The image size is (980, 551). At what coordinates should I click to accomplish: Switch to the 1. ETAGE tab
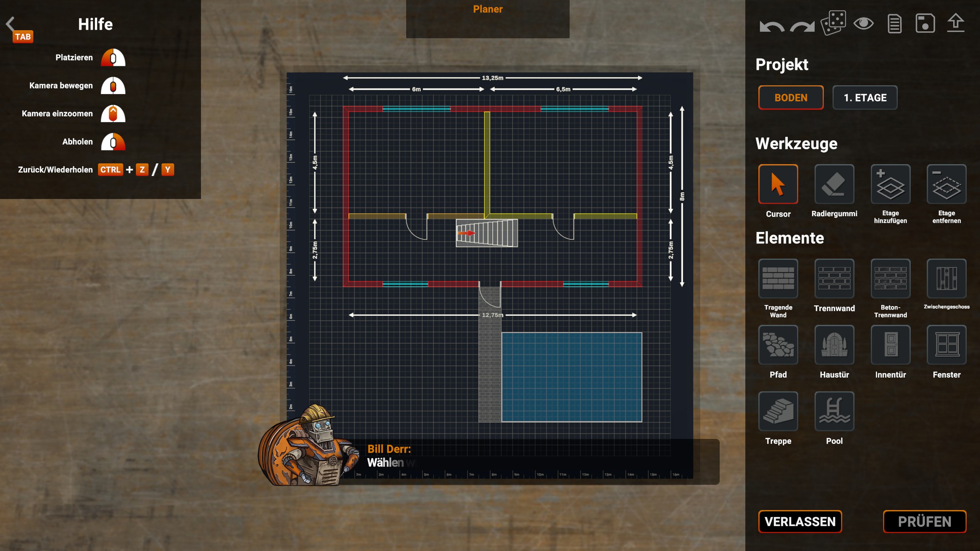pyautogui.click(x=865, y=98)
